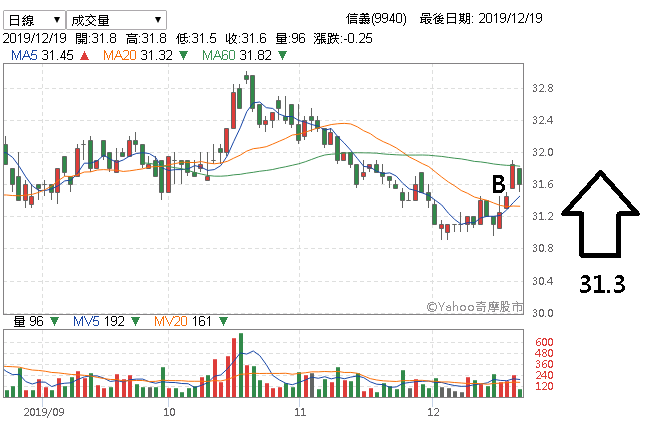Click the 480 volume axis label

pos(544,354)
